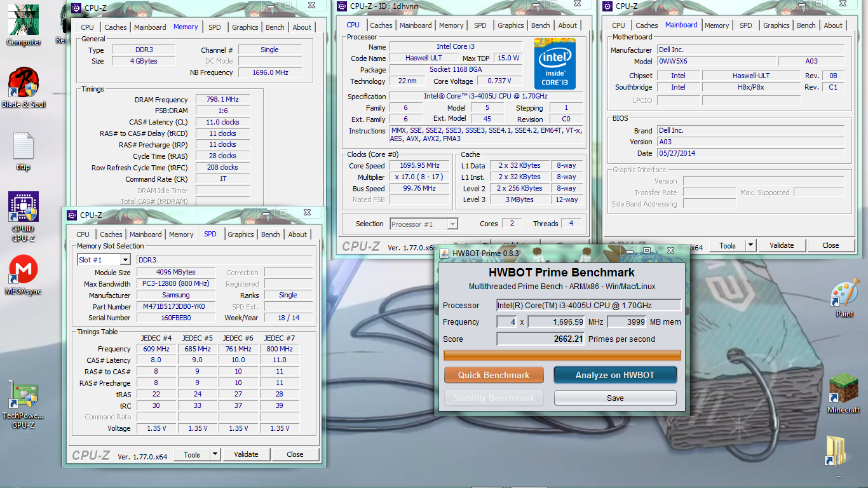The image size is (868, 488).
Task: Select the titip text file icon
Action: [x=24, y=151]
